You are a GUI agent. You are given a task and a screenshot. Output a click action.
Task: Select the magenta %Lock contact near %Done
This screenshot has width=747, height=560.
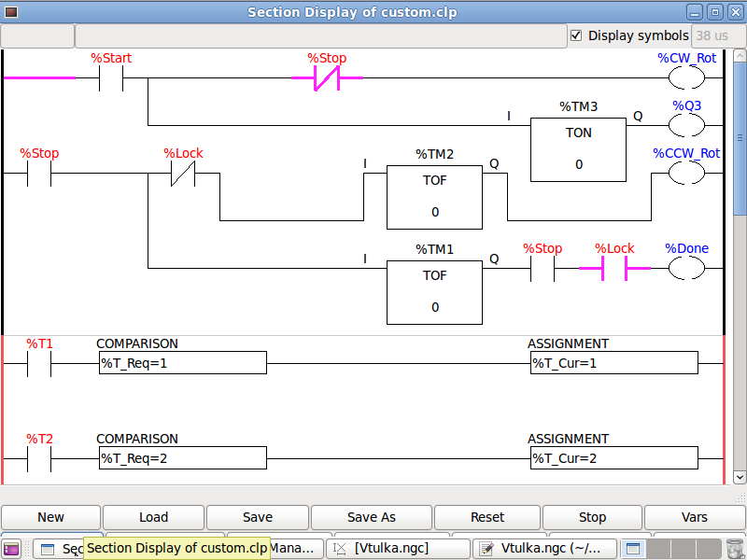coord(614,269)
